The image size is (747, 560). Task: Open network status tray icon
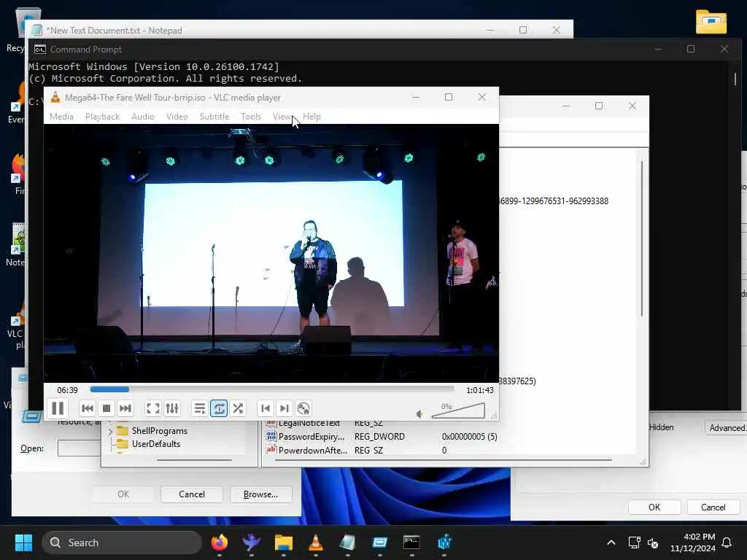tap(634, 542)
